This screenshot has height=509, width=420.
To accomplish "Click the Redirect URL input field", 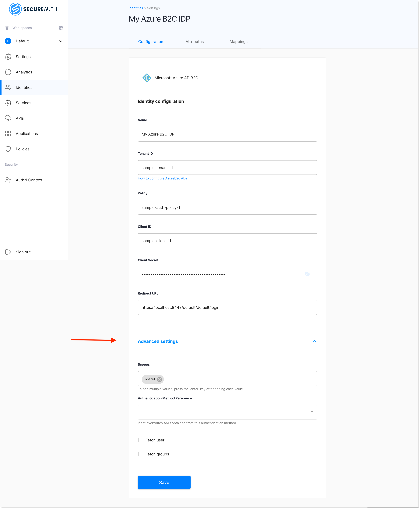I will point(227,308).
